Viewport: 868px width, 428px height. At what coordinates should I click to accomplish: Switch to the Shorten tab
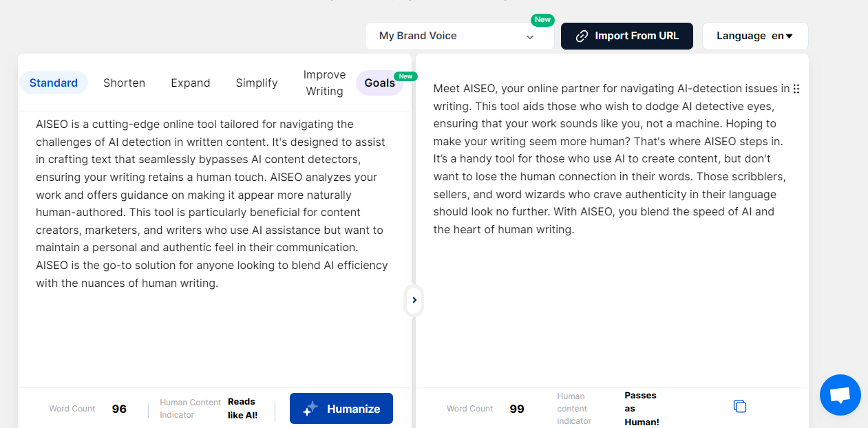click(125, 83)
